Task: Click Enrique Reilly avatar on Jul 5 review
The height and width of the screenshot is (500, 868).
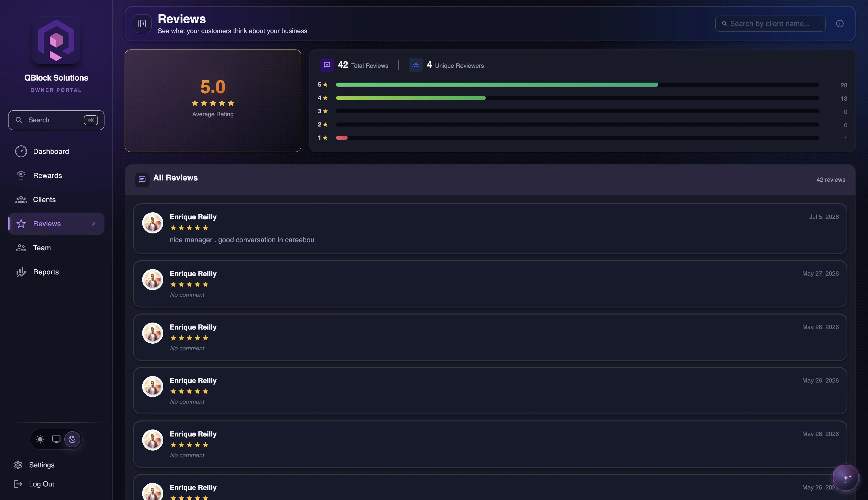Action: coord(152,223)
